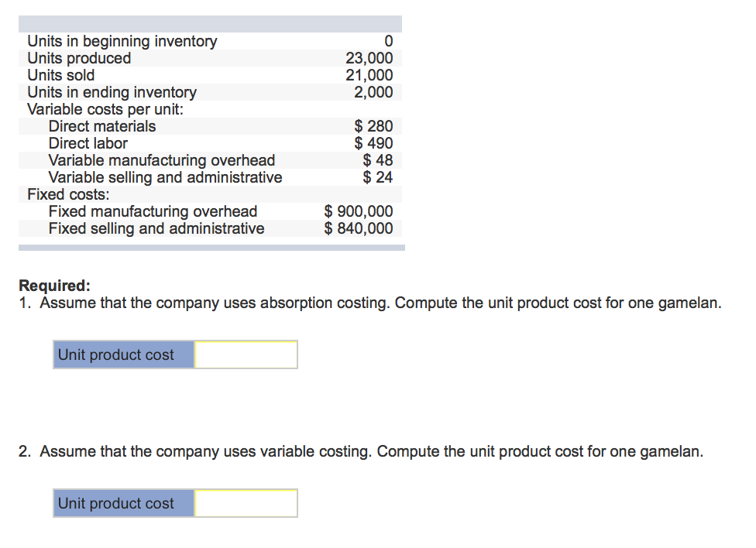Select the Variable manufacturing overhead $48 value

click(x=382, y=160)
